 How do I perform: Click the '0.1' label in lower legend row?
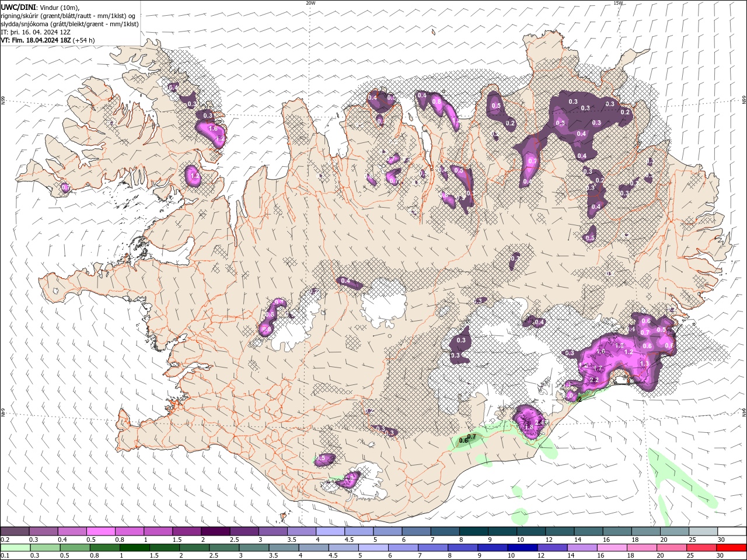pyautogui.click(x=5, y=556)
